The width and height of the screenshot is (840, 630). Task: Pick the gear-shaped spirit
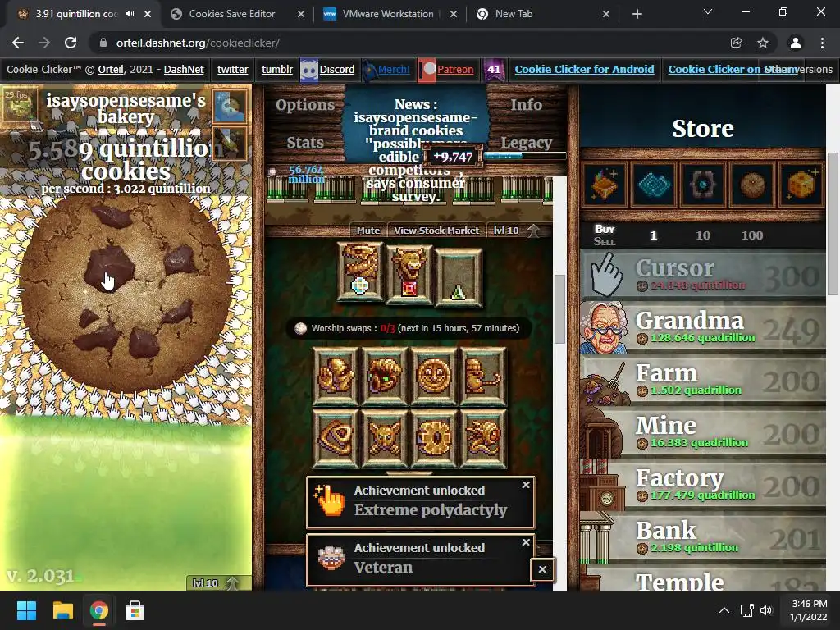433,438
